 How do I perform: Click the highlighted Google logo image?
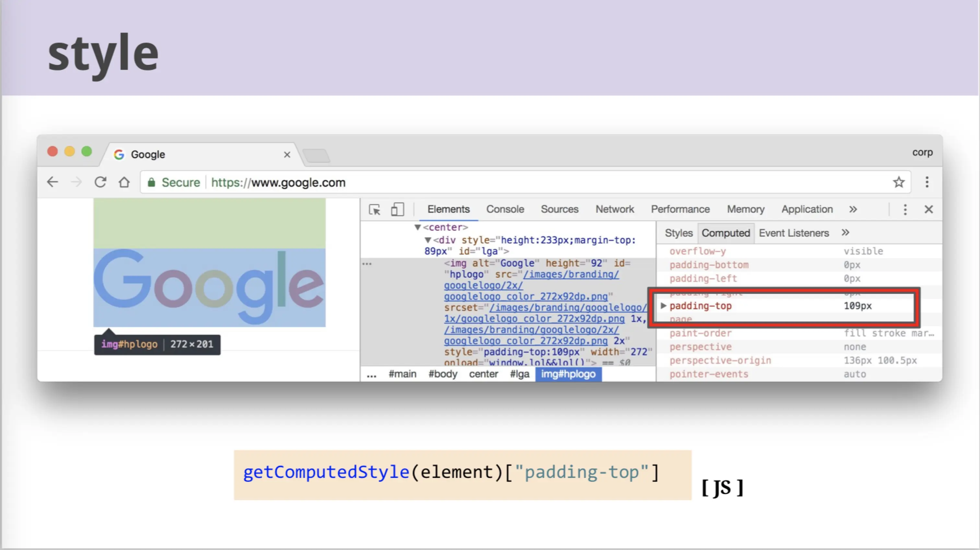click(x=209, y=287)
